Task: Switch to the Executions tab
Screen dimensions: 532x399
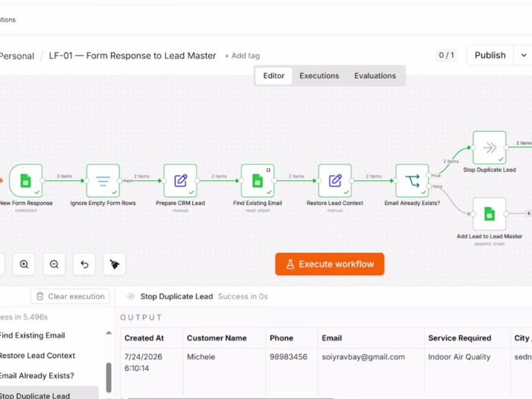Action: point(319,76)
